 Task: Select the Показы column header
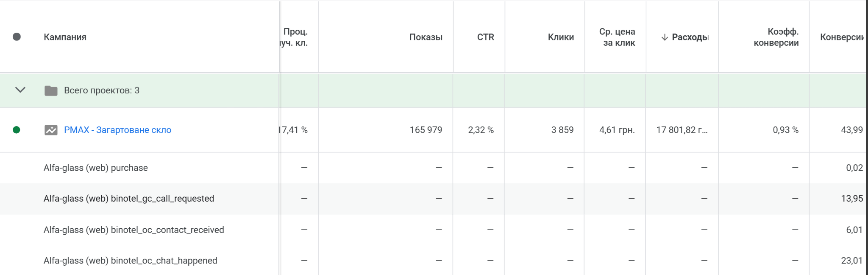click(426, 37)
